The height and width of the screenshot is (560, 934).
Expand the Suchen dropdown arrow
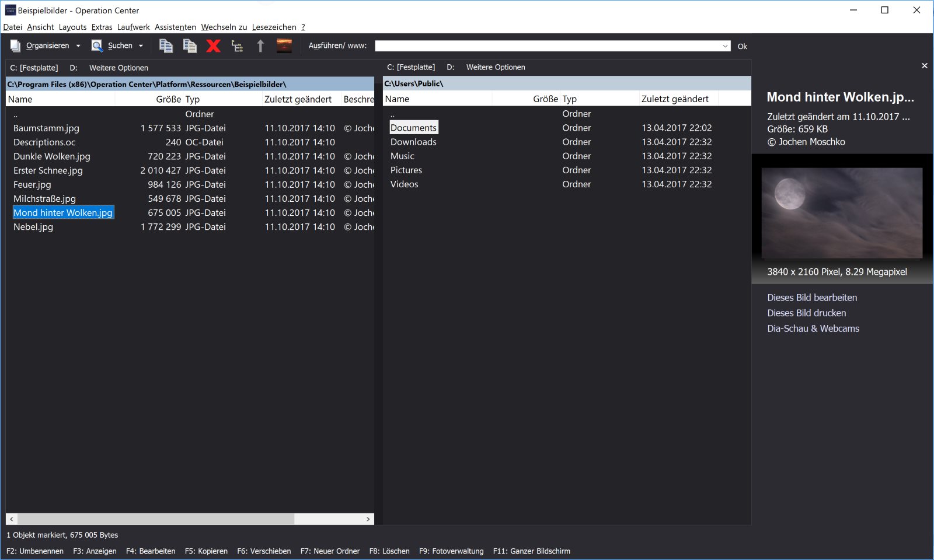tap(141, 46)
